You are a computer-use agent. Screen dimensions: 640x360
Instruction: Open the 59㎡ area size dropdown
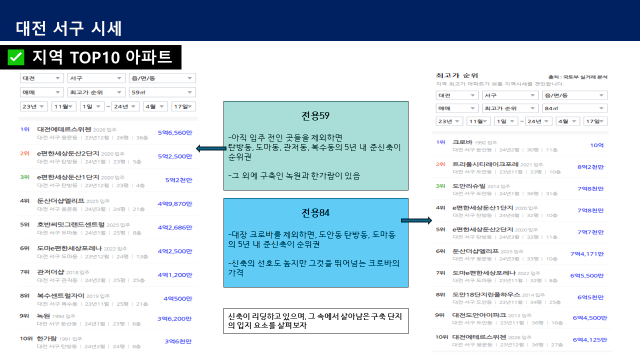[x=162, y=92]
